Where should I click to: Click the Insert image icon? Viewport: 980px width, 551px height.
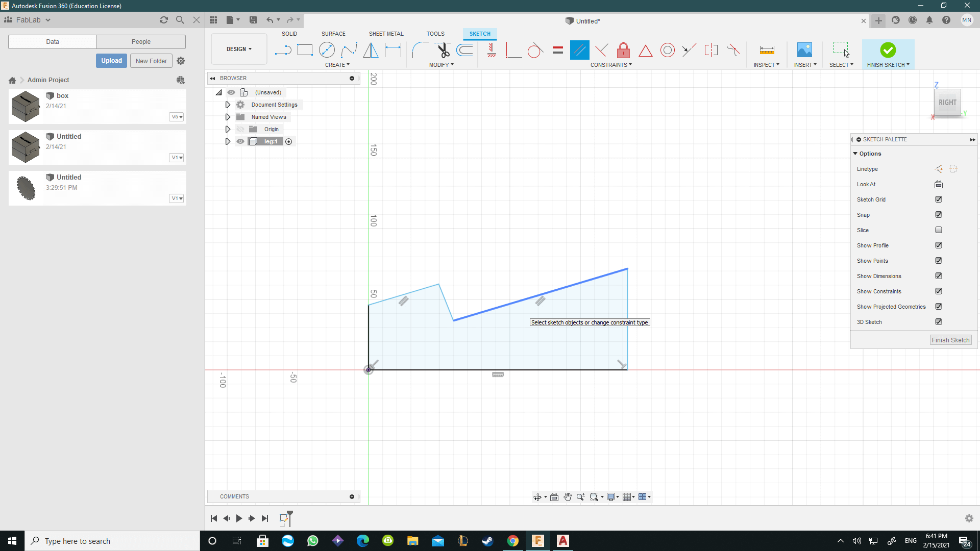(x=804, y=50)
